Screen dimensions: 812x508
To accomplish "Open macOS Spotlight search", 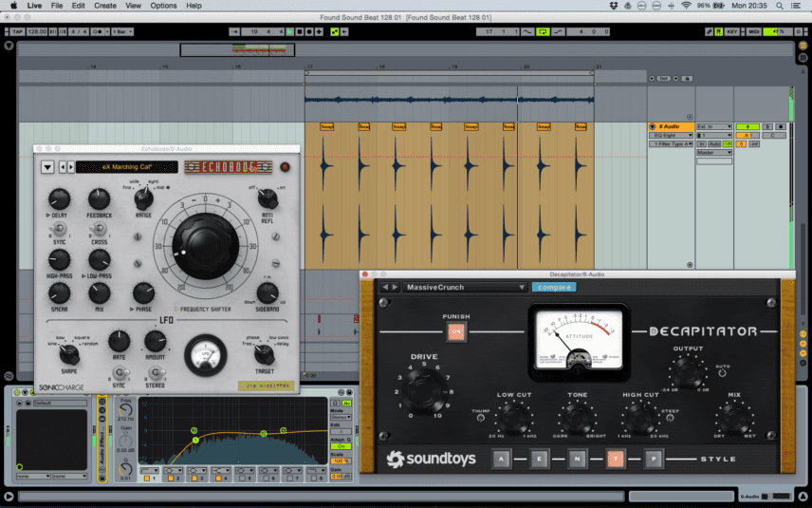I will 780,6.
